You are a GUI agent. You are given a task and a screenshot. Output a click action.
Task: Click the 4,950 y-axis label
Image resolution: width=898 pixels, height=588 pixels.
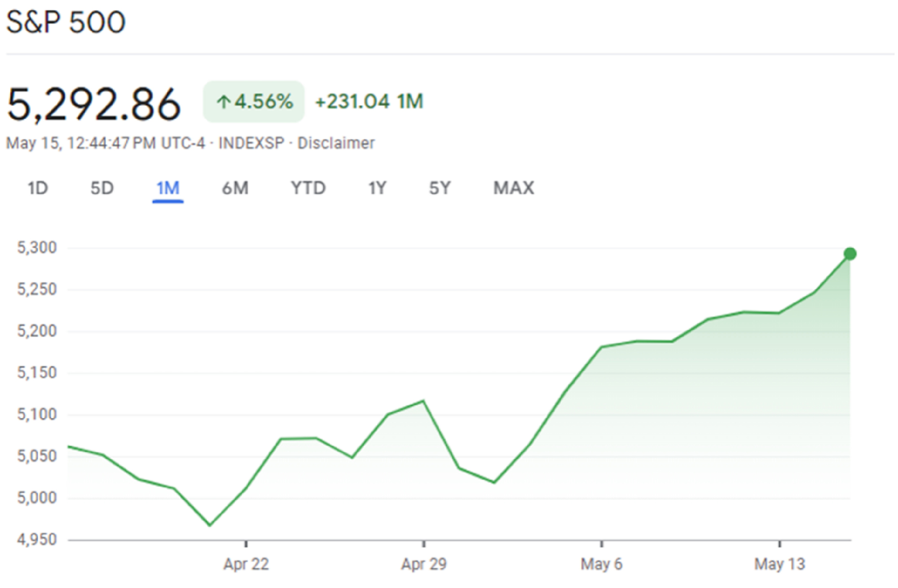click(37, 539)
